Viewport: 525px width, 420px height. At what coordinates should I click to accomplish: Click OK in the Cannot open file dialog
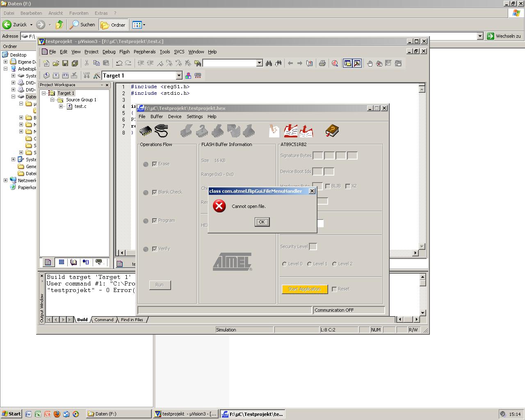(x=262, y=222)
